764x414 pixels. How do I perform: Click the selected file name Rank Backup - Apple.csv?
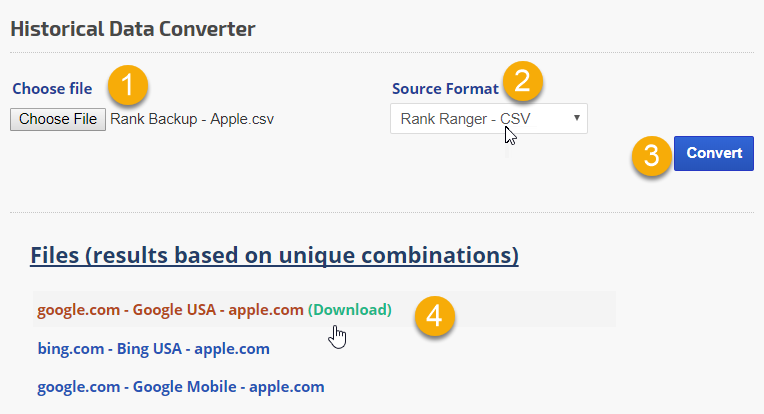click(192, 119)
